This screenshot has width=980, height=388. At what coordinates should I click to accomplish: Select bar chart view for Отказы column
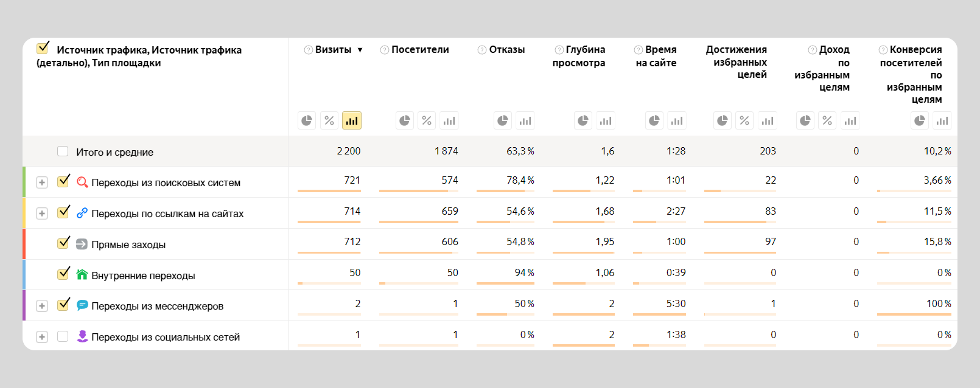pyautogui.click(x=525, y=120)
